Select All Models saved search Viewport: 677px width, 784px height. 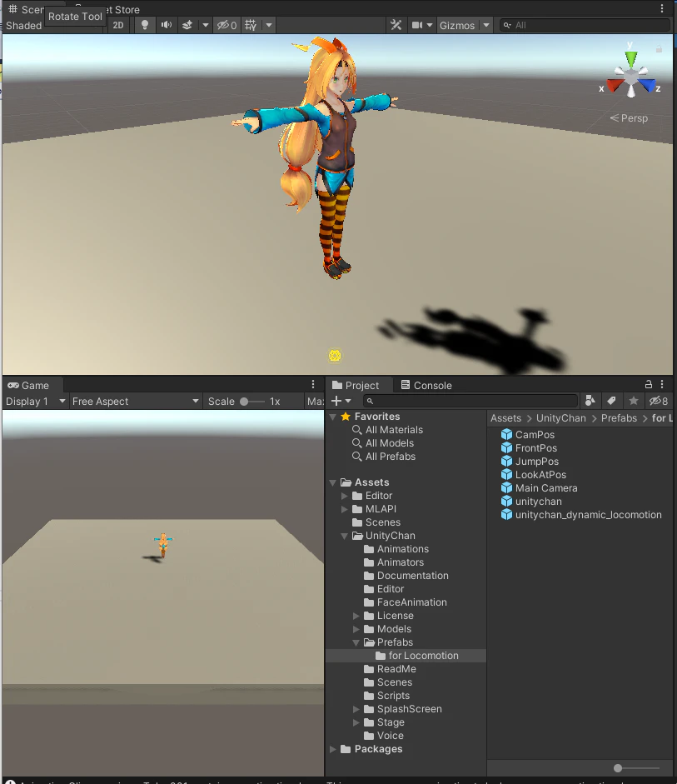pos(389,443)
